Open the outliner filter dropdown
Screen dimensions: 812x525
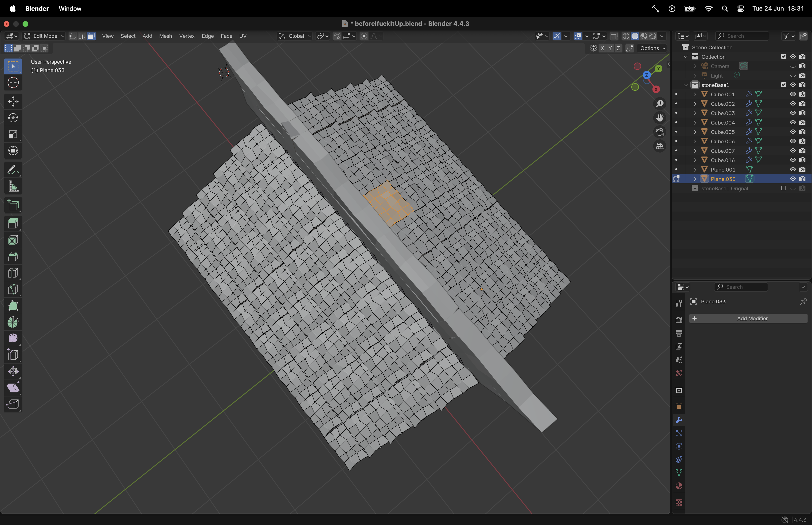point(788,36)
